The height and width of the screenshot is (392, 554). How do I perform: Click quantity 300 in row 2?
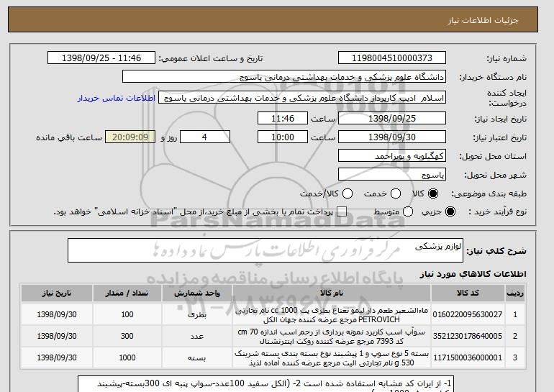(x=127, y=336)
